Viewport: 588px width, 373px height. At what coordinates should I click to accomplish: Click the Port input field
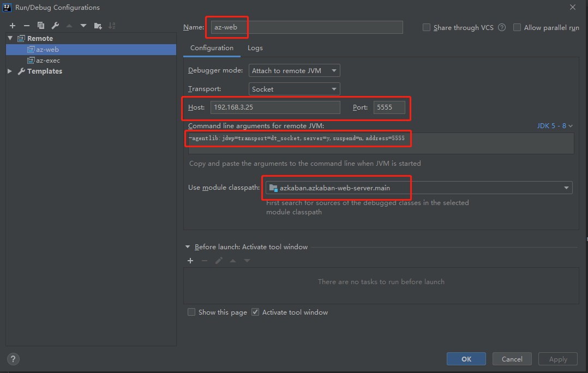click(x=389, y=107)
